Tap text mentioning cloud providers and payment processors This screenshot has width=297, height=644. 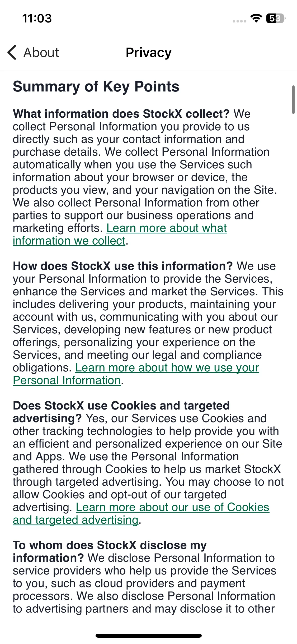(129, 590)
